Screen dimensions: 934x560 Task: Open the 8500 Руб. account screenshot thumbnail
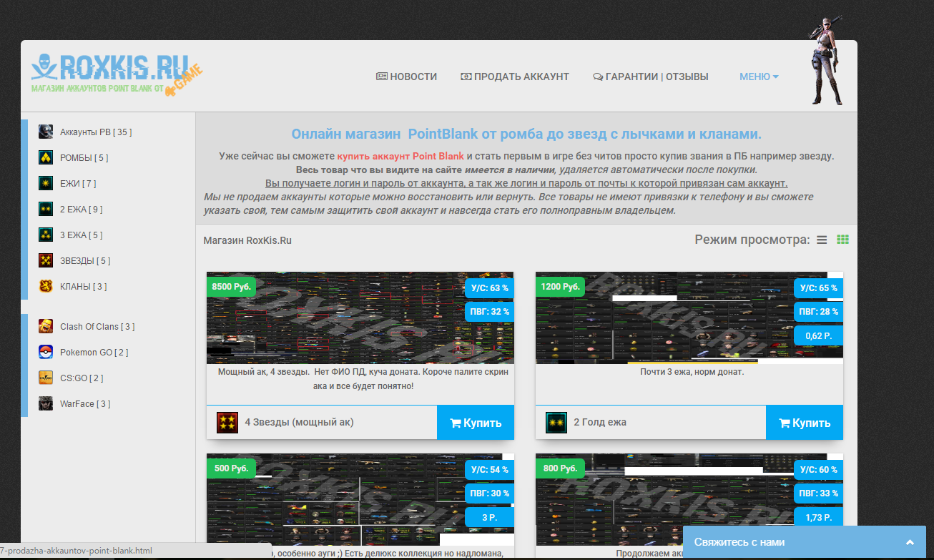tap(360, 318)
